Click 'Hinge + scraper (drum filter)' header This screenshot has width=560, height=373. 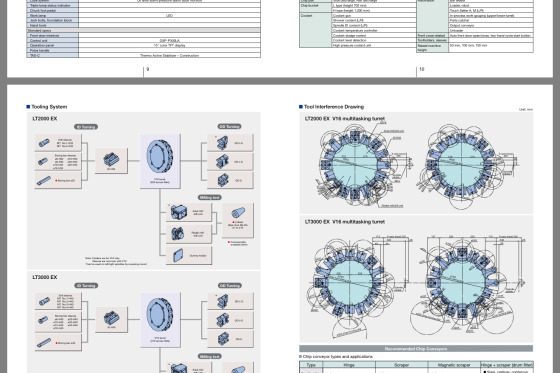click(x=507, y=365)
